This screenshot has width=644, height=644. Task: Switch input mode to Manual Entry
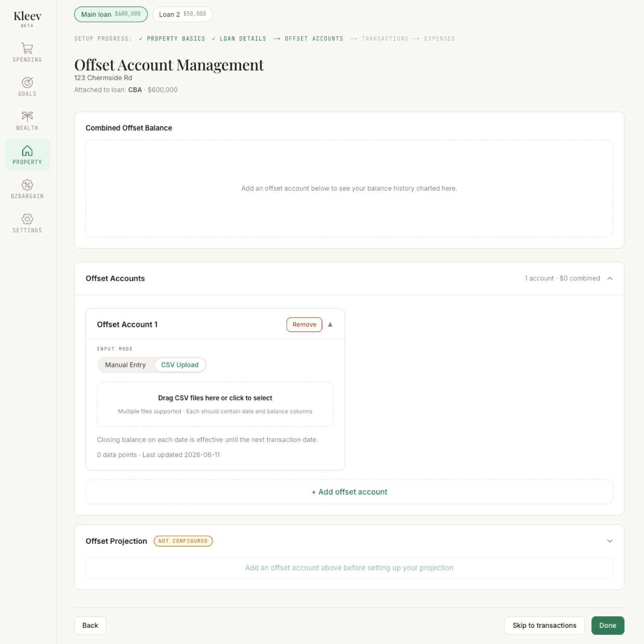tap(126, 365)
